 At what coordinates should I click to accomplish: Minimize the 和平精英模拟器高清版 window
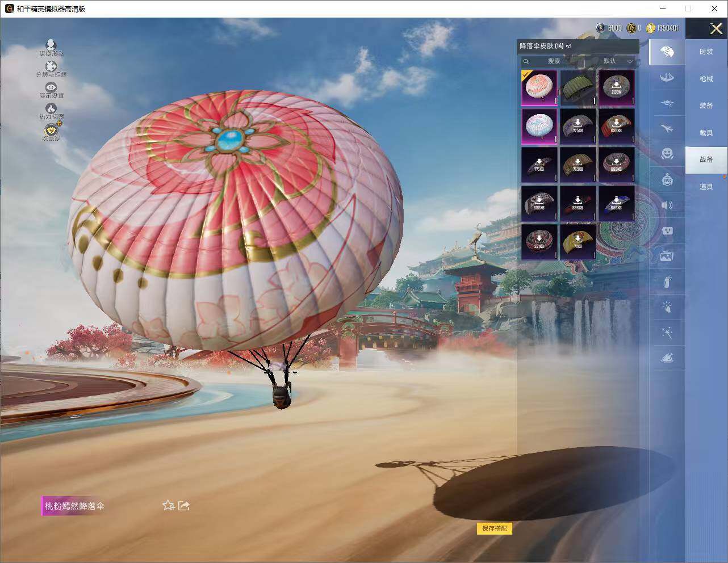click(x=664, y=9)
